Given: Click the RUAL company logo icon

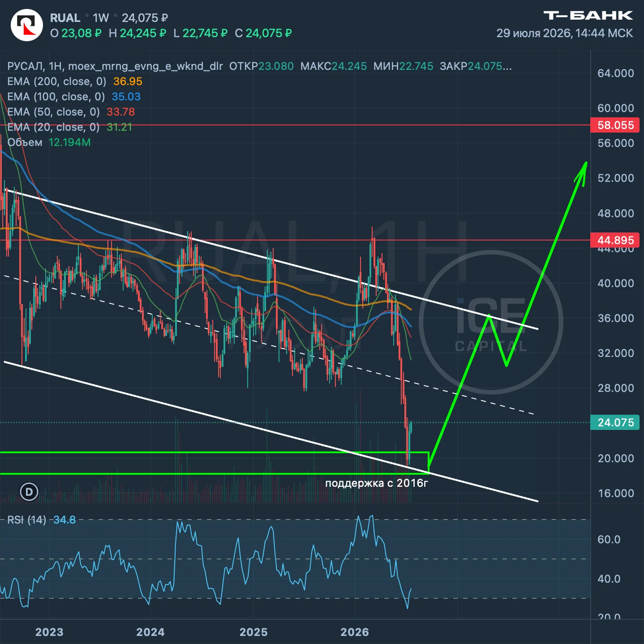Looking at the screenshot, I should click(x=26, y=25).
